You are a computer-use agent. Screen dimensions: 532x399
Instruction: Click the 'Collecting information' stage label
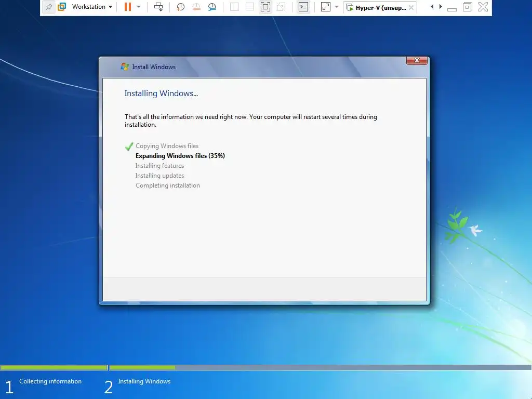click(50, 381)
